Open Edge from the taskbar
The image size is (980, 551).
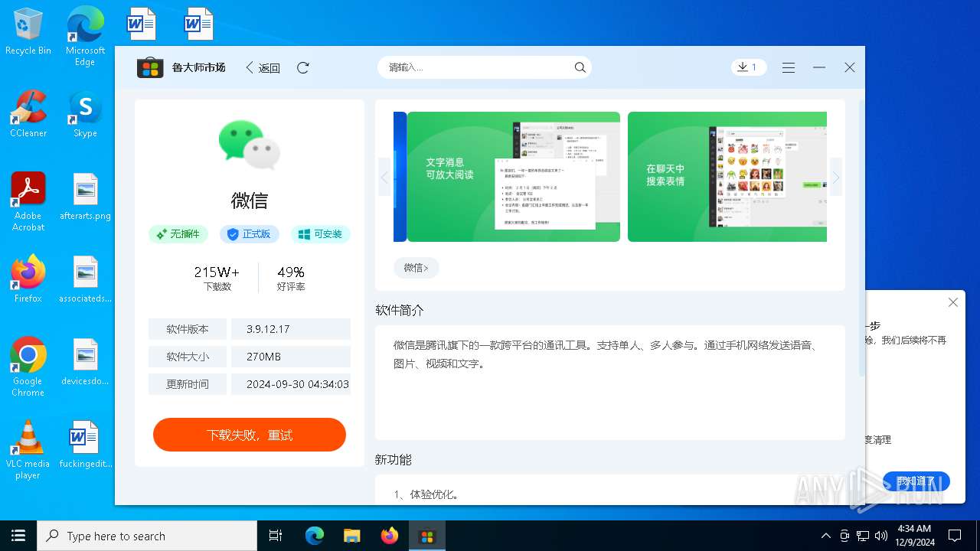(x=315, y=536)
